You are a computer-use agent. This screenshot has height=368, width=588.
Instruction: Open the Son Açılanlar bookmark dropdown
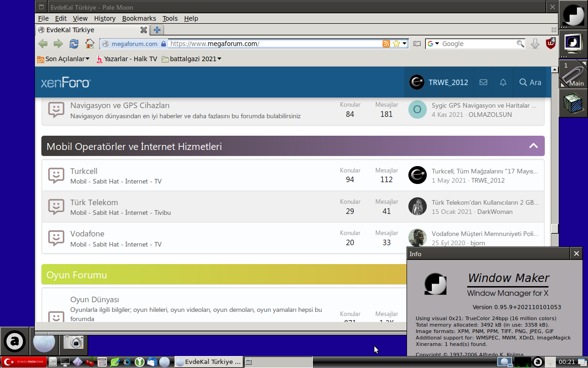point(63,59)
